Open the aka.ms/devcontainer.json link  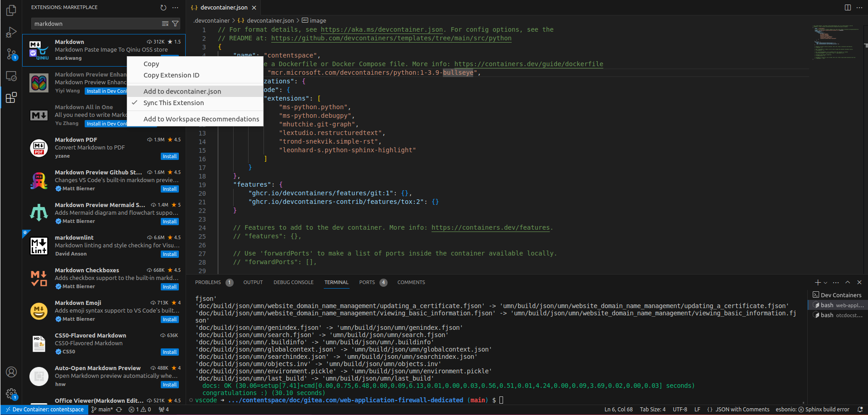382,29
